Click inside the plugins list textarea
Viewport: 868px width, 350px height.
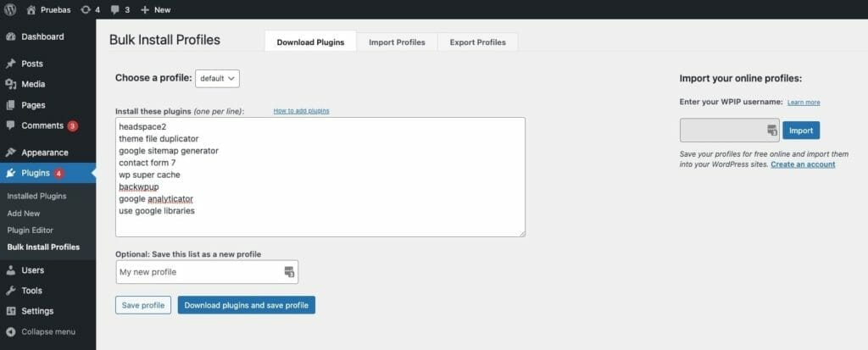point(320,177)
